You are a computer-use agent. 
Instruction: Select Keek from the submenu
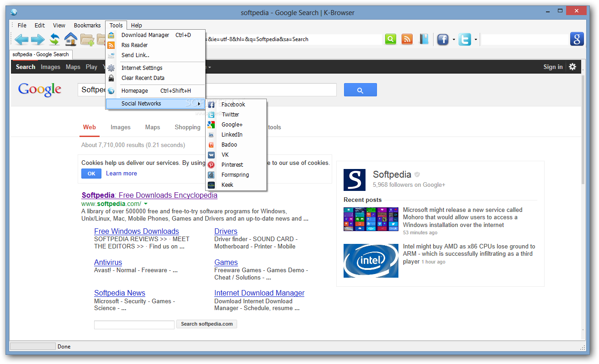[x=236, y=185]
